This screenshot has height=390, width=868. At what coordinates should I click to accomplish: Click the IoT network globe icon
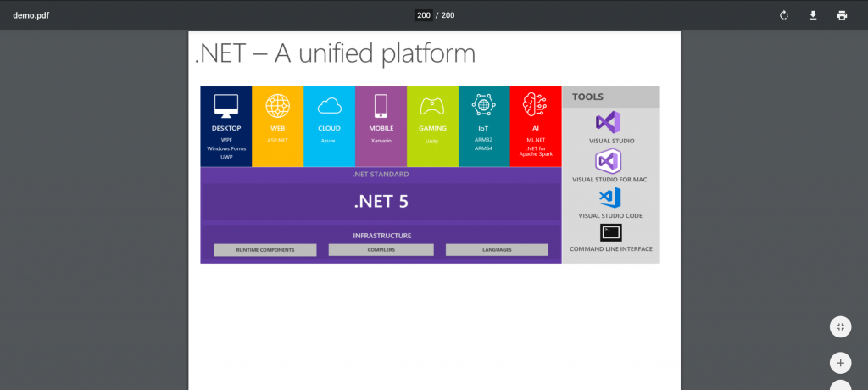pyautogui.click(x=483, y=104)
